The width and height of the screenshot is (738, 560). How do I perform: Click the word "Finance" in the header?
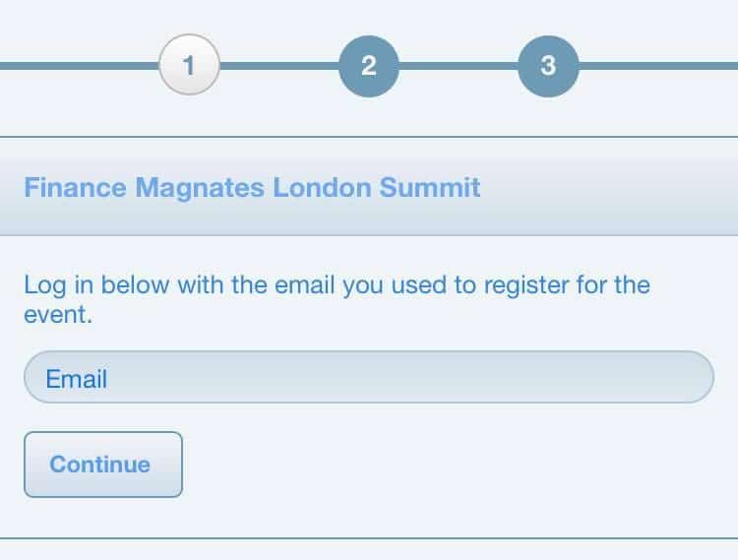click(76, 187)
